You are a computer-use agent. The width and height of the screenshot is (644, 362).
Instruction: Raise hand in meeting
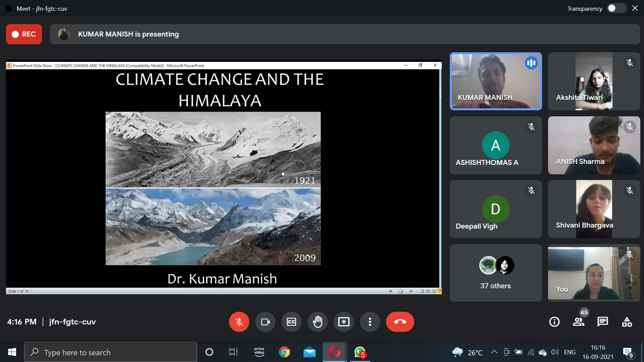317,322
